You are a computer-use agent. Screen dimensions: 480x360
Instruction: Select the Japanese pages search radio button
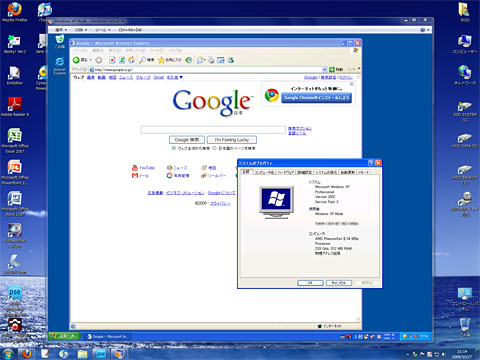[215, 148]
